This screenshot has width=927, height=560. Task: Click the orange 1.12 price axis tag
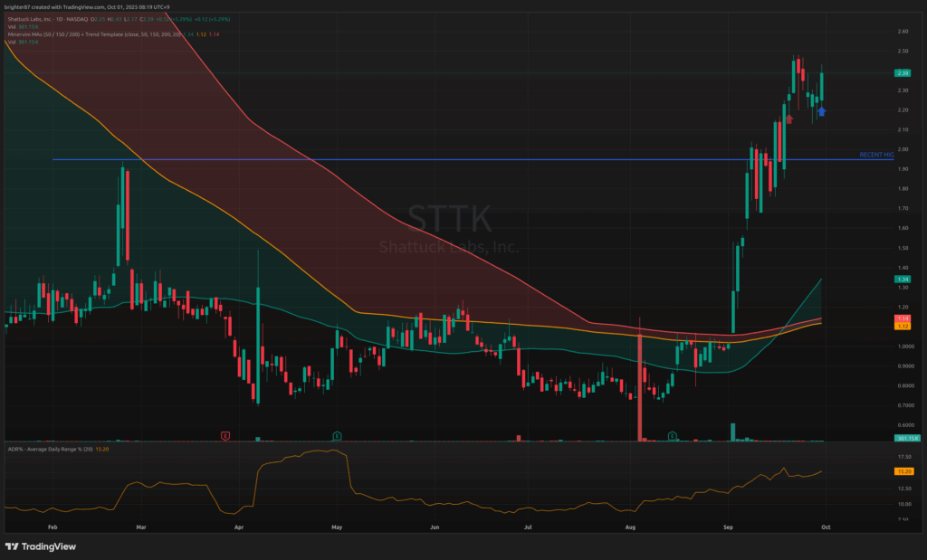click(x=902, y=327)
